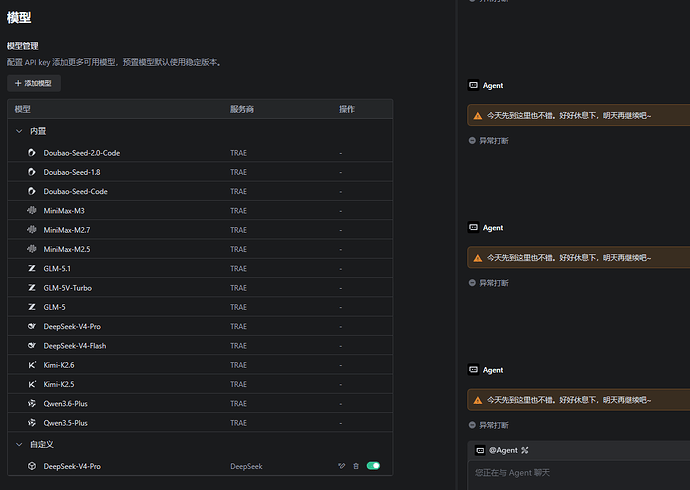Click the 模型管理 section heading
This screenshot has height=490, width=690.
[22, 46]
